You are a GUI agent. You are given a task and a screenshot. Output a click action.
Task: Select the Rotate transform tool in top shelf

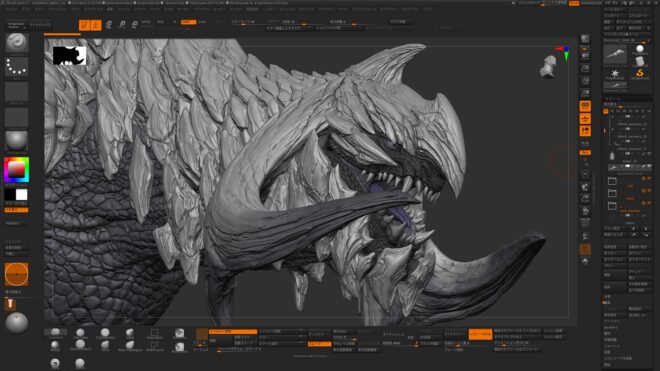pos(134,25)
